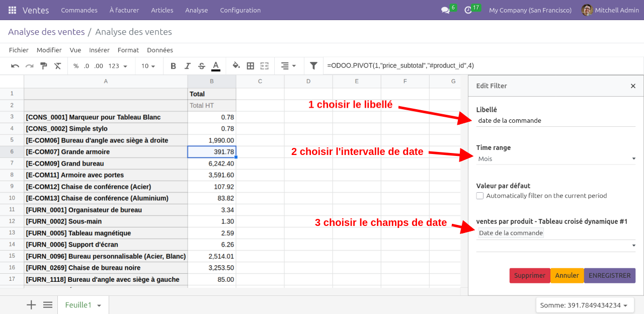Enable automatically filter on current period
Image resolution: width=644 pixels, height=314 pixels.
480,196
